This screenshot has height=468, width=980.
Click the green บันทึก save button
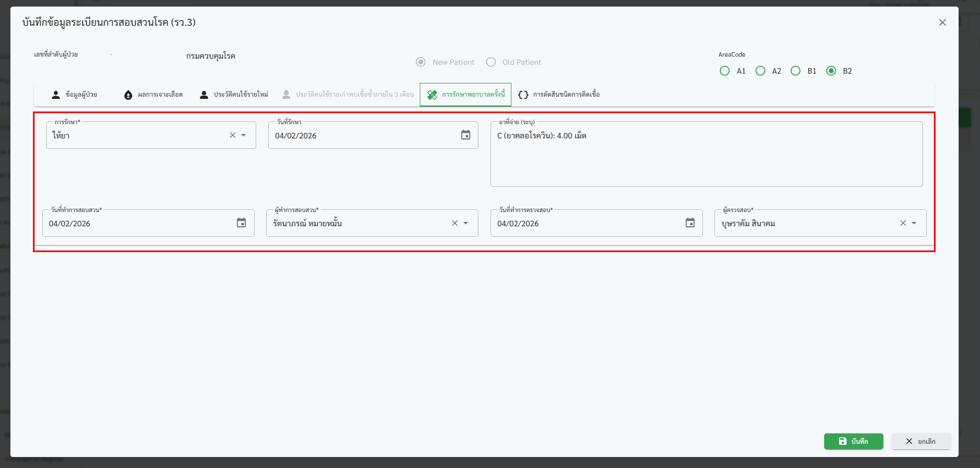(853, 441)
